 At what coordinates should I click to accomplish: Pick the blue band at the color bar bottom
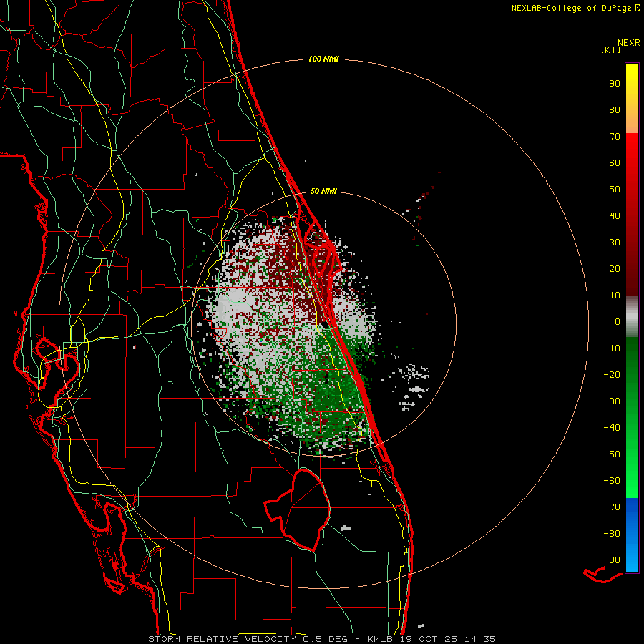(x=632, y=535)
